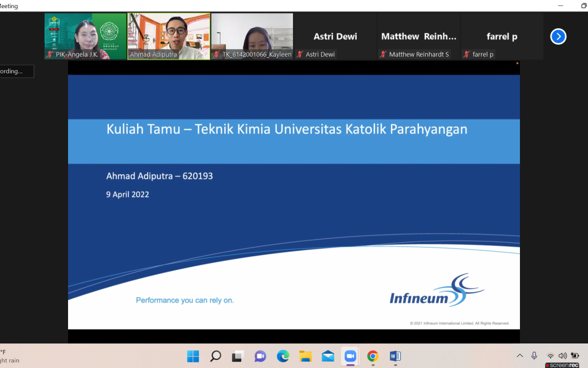588x368 pixels.
Task: Click the Recording indicator label
Action: 16,71
